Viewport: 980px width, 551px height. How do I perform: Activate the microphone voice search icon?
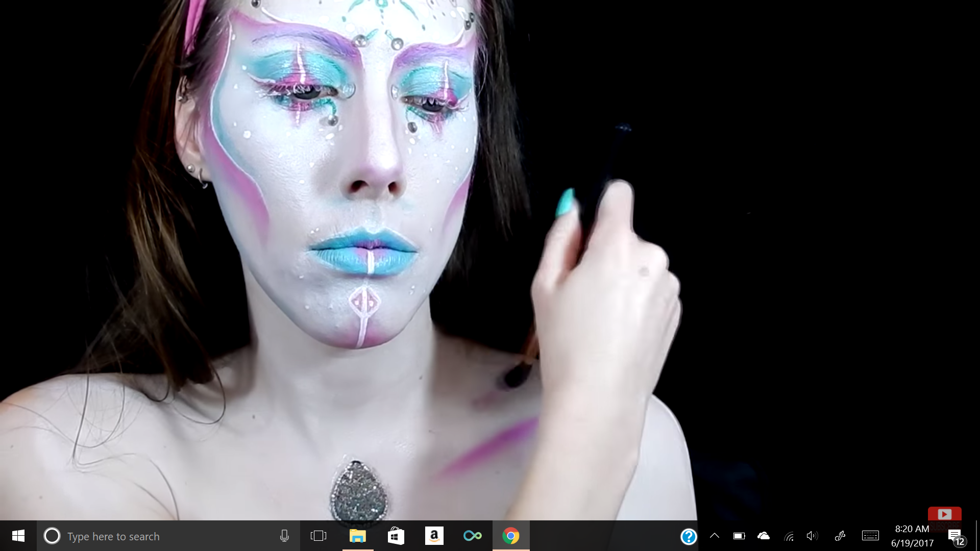pyautogui.click(x=284, y=536)
